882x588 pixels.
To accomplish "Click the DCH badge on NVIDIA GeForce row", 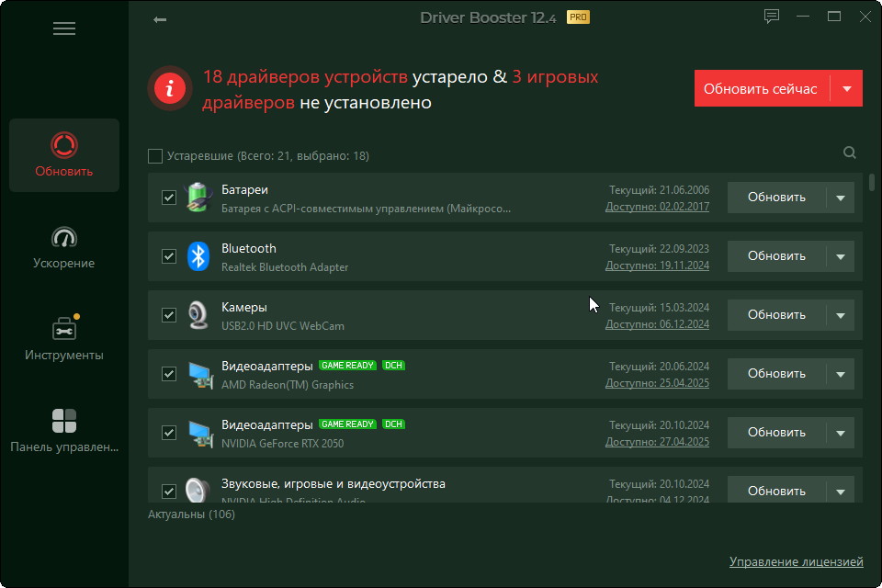I will pyautogui.click(x=394, y=424).
